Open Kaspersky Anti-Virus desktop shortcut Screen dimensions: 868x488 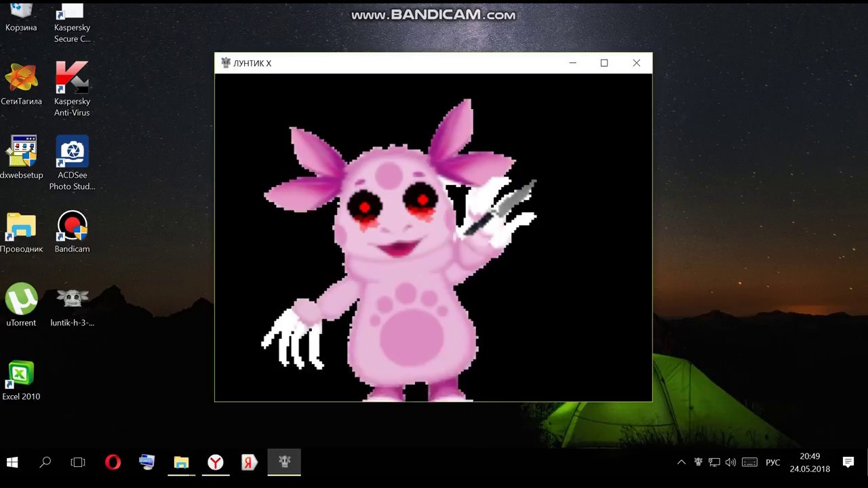point(72,89)
